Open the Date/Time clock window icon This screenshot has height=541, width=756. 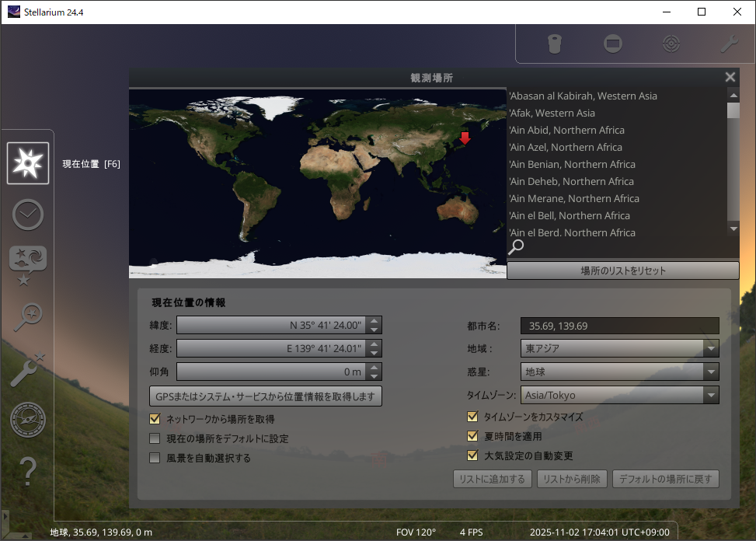pos(28,215)
